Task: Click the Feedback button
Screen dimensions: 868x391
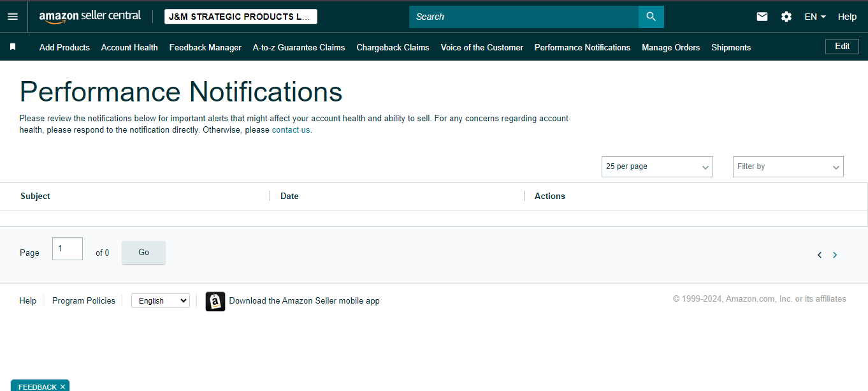Action: [38, 387]
